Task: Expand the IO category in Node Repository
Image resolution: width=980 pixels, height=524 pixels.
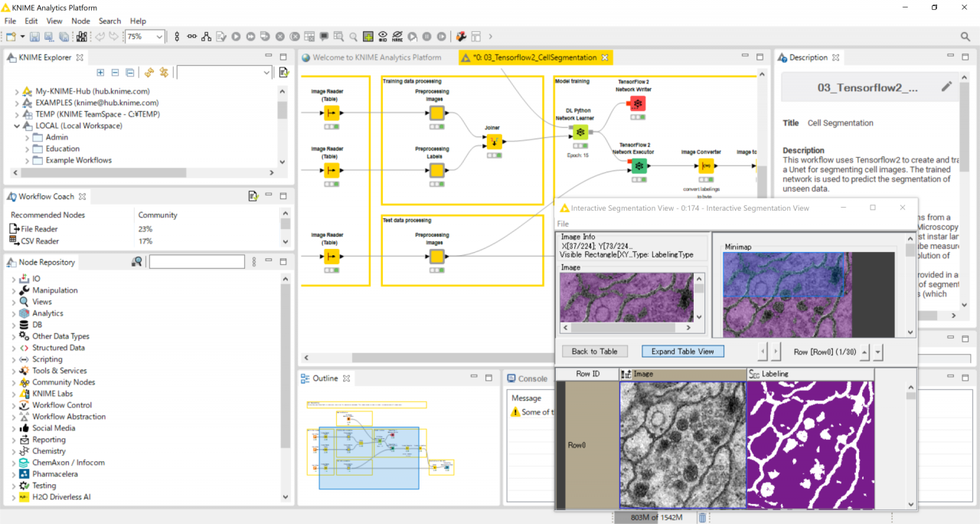Action: click(14, 279)
